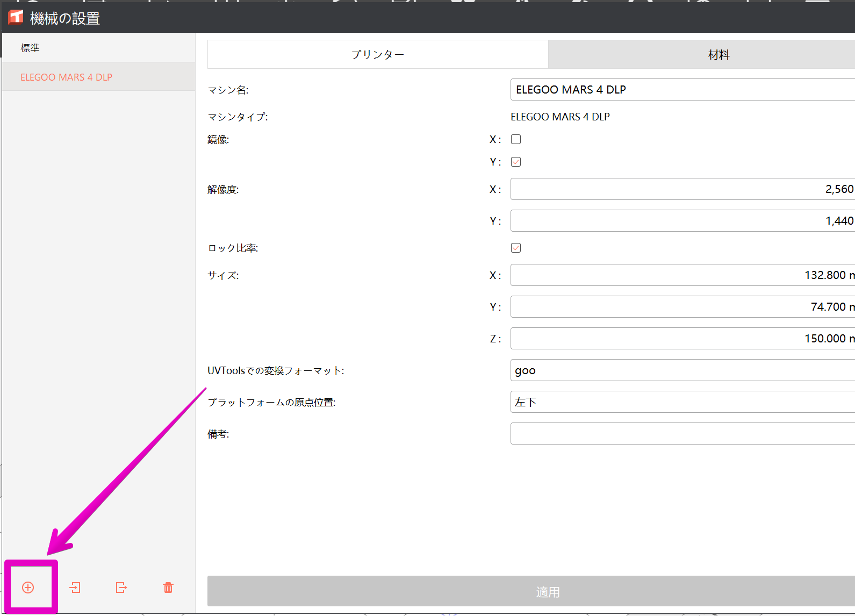
Task: Click the size X field 132.800
Action: [x=682, y=275]
